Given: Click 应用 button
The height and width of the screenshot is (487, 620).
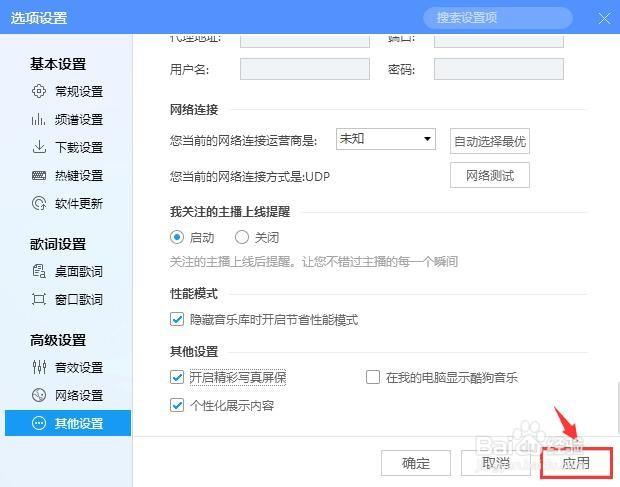Looking at the screenshot, I should click(576, 463).
